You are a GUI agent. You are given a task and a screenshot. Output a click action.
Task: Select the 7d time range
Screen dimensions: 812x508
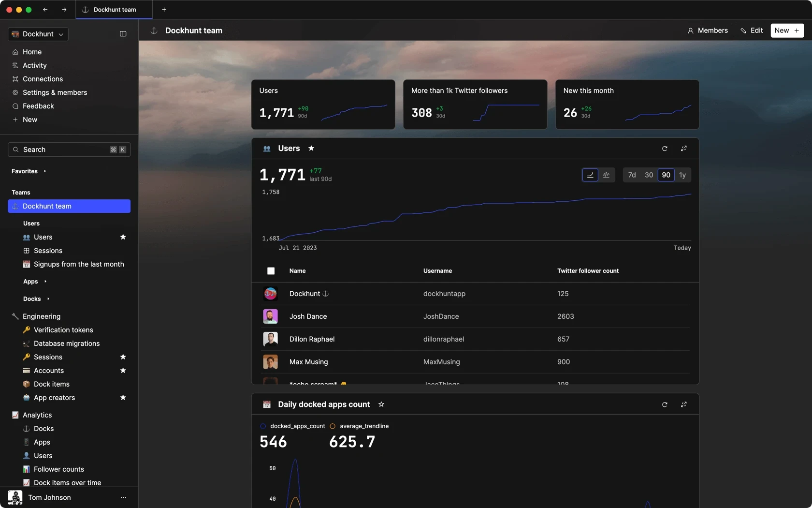click(632, 175)
